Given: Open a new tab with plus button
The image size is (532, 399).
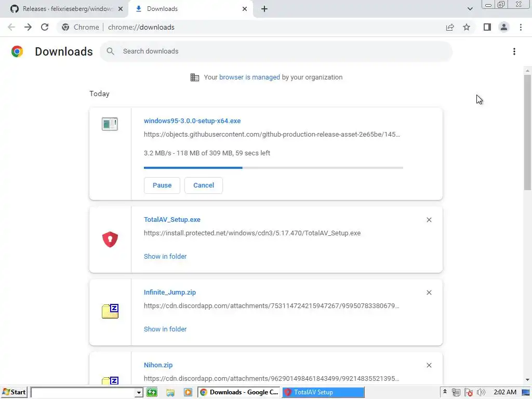Looking at the screenshot, I should point(264,9).
